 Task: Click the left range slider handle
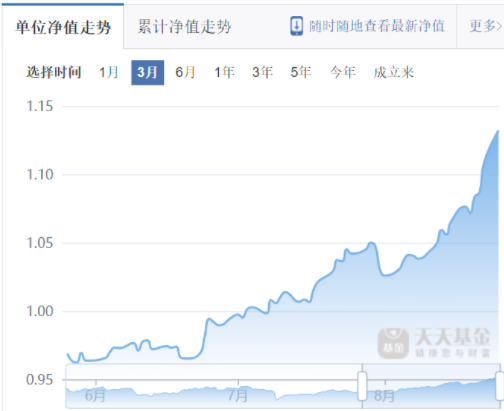[x=362, y=386]
